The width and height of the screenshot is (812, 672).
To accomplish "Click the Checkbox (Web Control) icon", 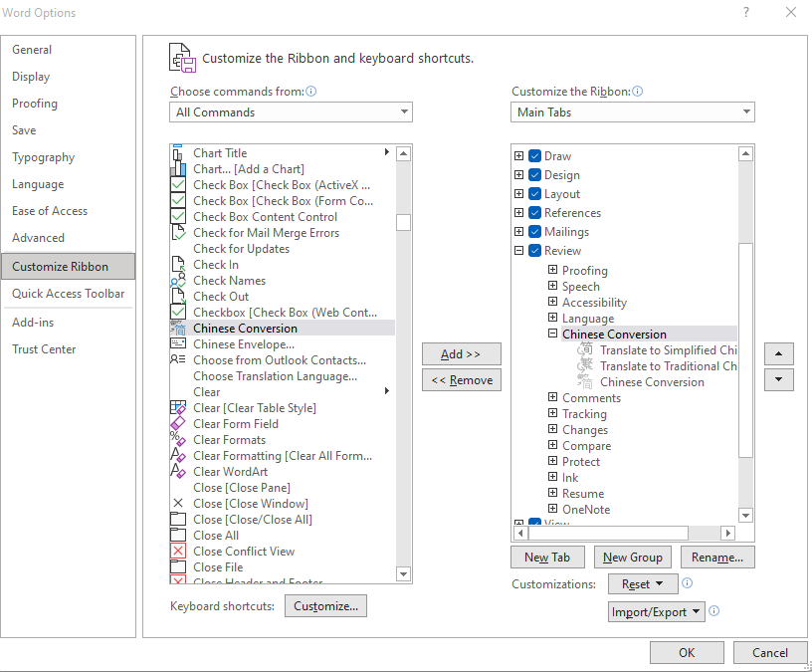I will pyautogui.click(x=178, y=313).
